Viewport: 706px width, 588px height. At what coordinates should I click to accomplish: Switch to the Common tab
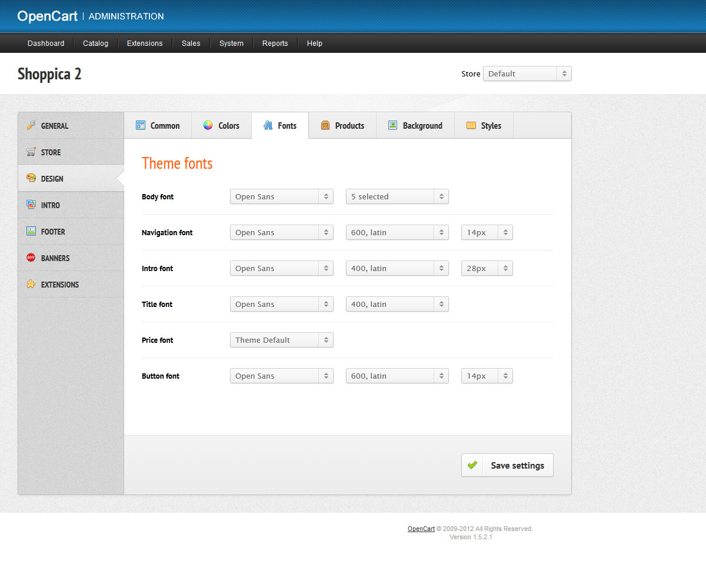tap(158, 125)
